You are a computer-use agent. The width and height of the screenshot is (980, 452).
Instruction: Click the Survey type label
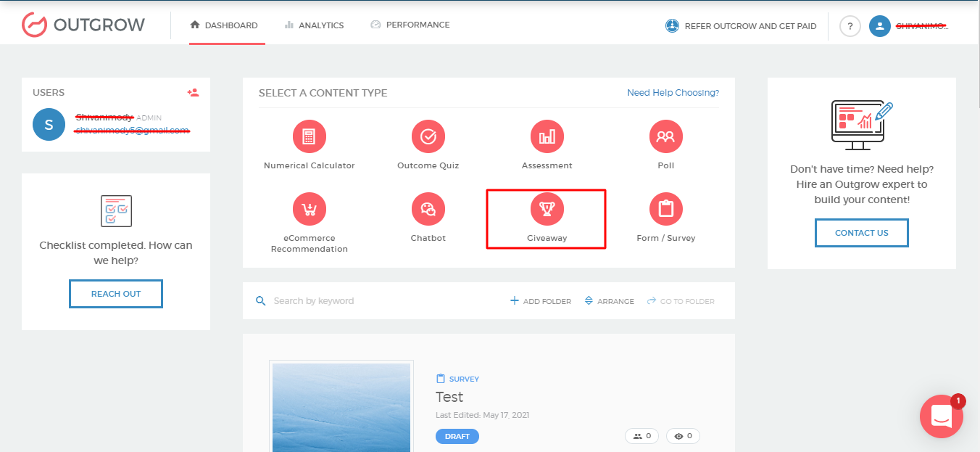click(457, 379)
